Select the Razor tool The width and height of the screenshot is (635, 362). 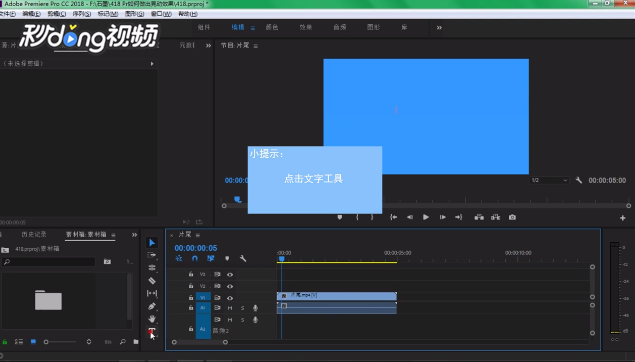coord(152,281)
